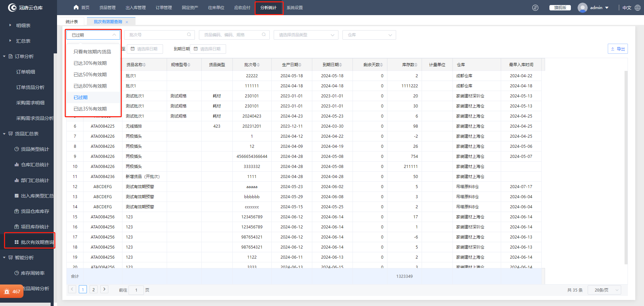Open 库存周转率 from sidebar
The width and height of the screenshot is (644, 306).
[x=33, y=273]
